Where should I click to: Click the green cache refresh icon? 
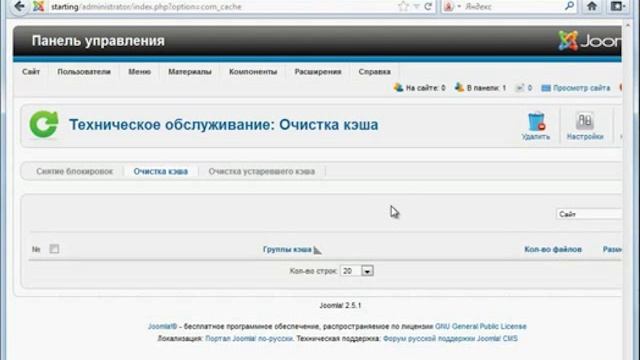[44, 124]
